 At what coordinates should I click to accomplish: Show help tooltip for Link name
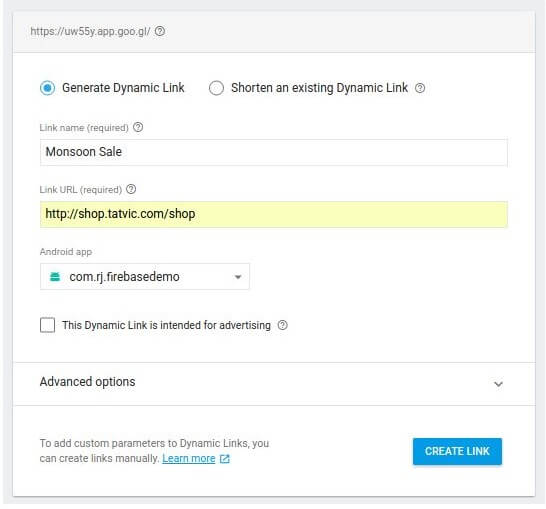pyautogui.click(x=138, y=127)
